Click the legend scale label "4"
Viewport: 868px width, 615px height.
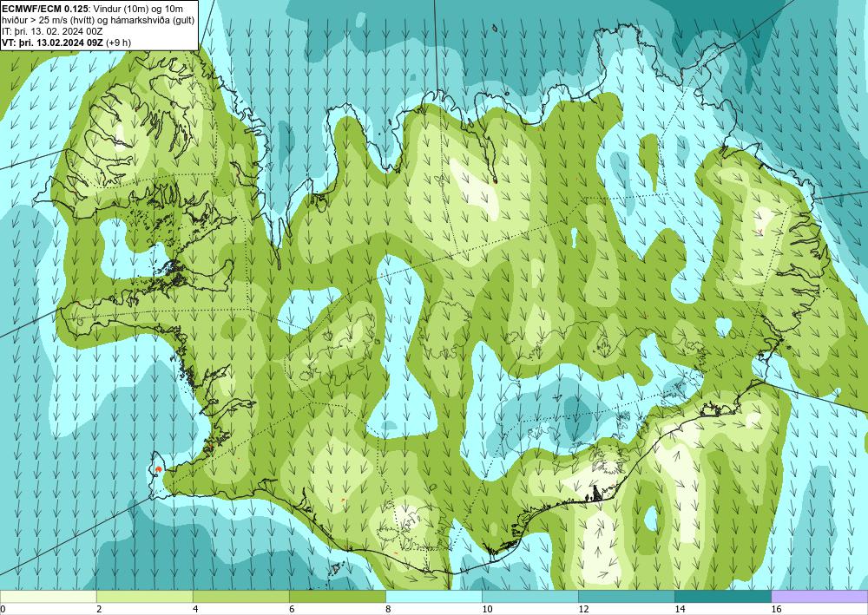pyautogui.click(x=195, y=609)
